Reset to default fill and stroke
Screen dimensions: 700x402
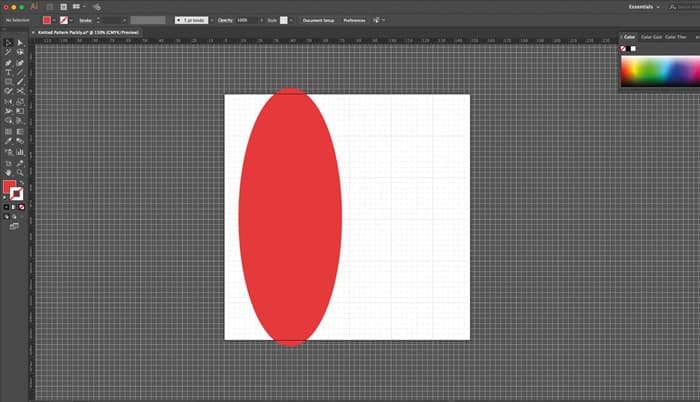tap(5, 197)
